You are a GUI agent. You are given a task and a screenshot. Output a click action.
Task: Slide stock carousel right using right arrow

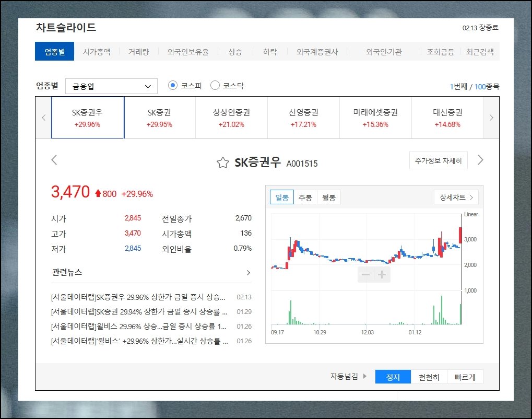[491, 118]
